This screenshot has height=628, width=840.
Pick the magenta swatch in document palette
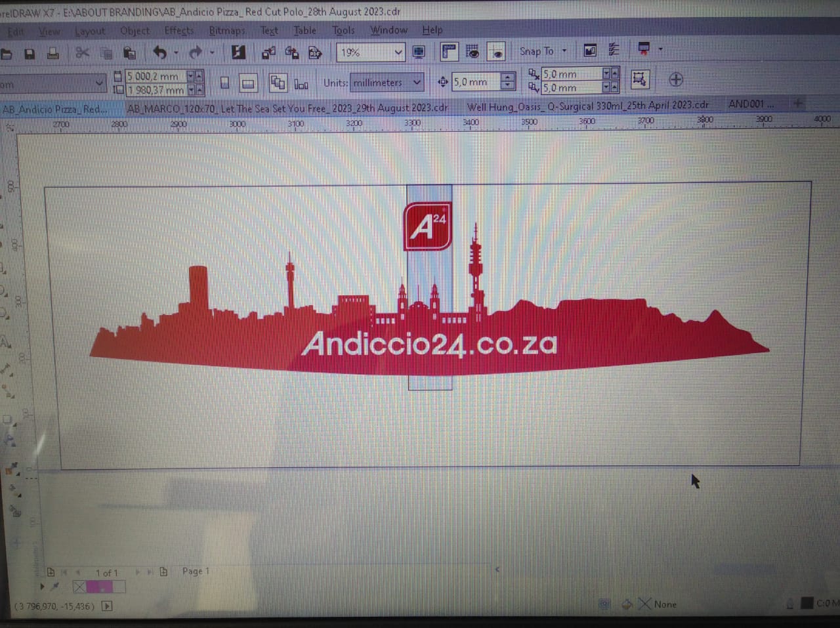[98, 587]
